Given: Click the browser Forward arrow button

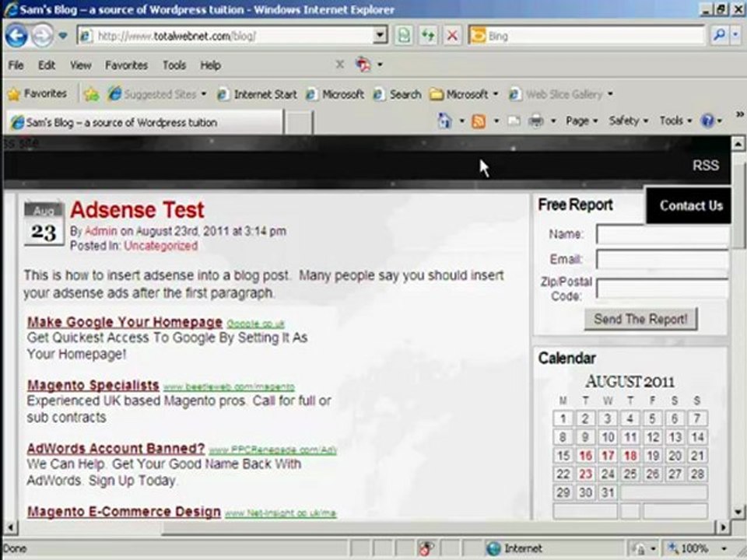Looking at the screenshot, I should click(x=42, y=36).
